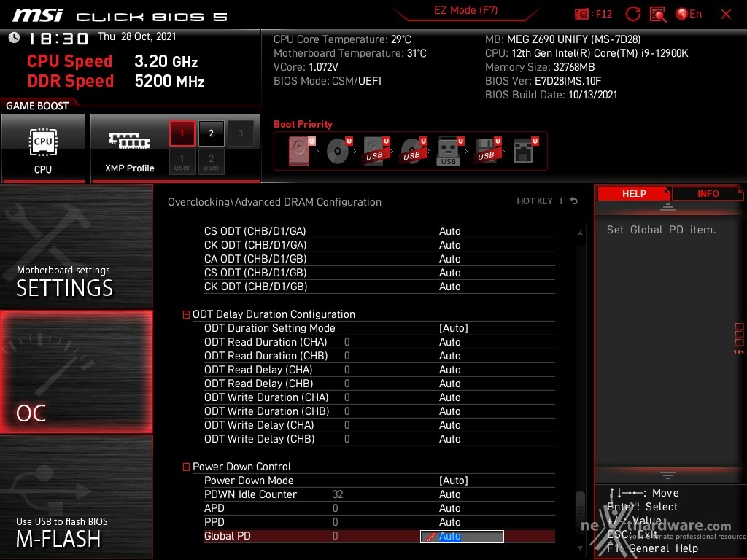747x560 pixels.
Task: Select XMP user profile 1
Action: [x=182, y=162]
